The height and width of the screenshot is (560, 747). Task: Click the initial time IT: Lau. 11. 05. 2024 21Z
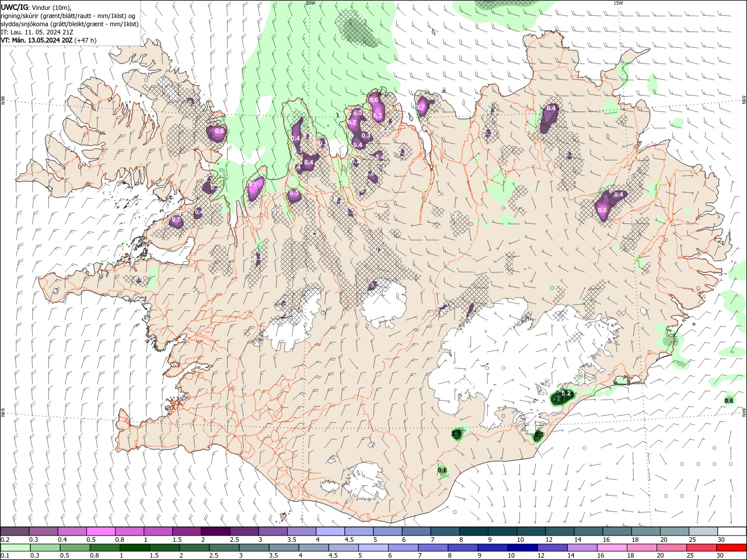pyautogui.click(x=37, y=32)
